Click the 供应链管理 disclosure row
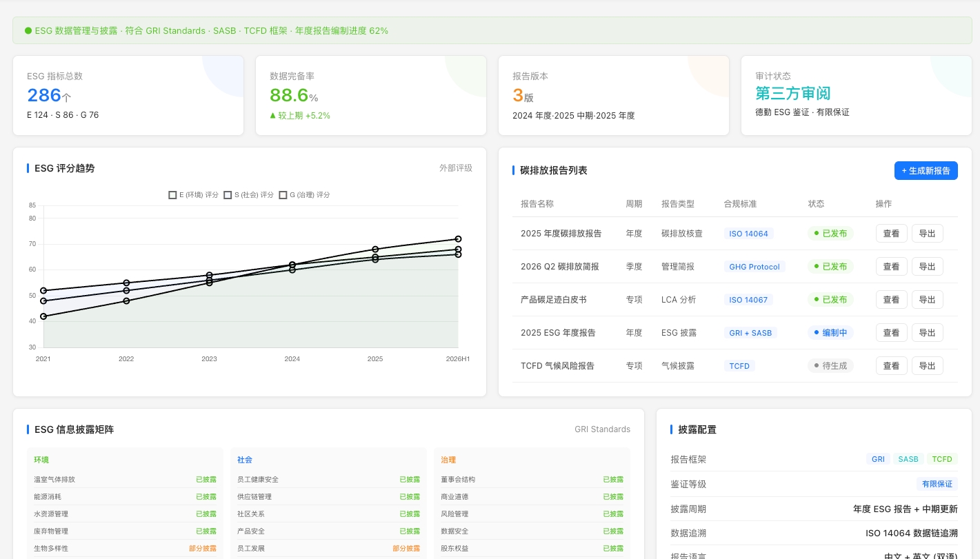Screen dimensions: 980x559 coord(328,496)
